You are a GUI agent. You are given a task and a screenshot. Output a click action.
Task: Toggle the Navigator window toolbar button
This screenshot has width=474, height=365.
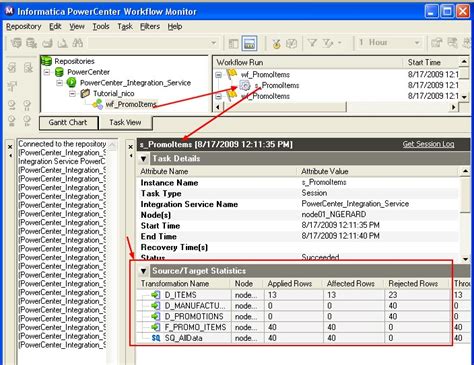coord(233,43)
